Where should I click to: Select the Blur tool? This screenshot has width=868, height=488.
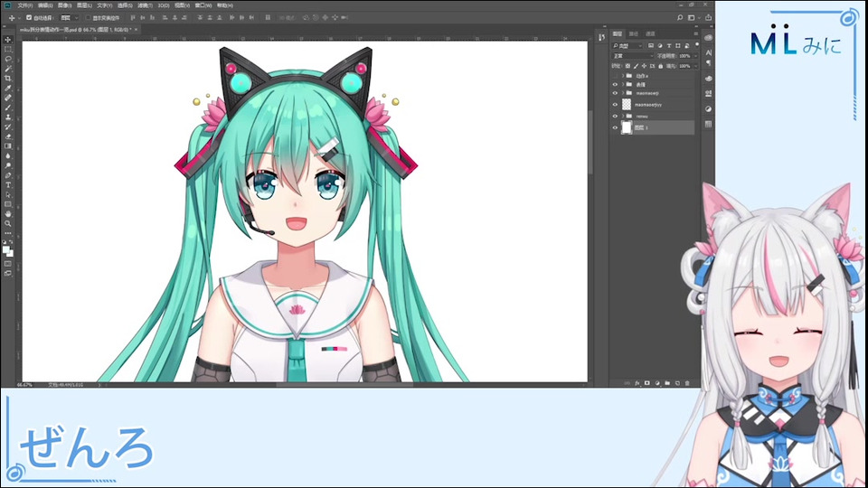tap(8, 156)
